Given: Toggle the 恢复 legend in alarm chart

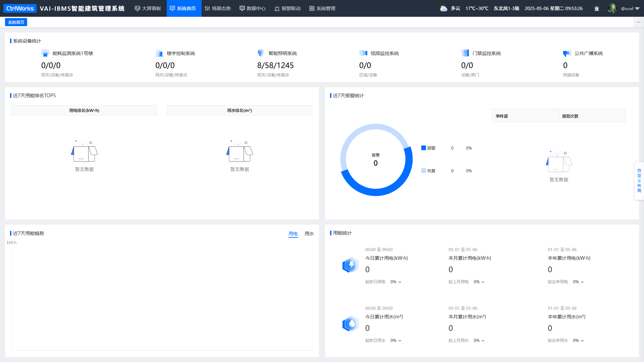Looking at the screenshot, I should tap(428, 171).
